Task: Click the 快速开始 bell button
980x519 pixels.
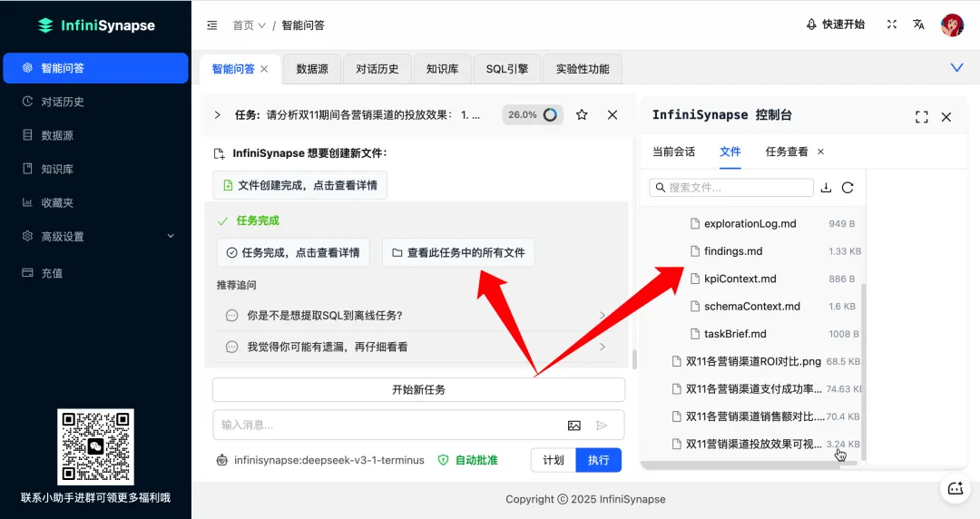Action: (835, 24)
